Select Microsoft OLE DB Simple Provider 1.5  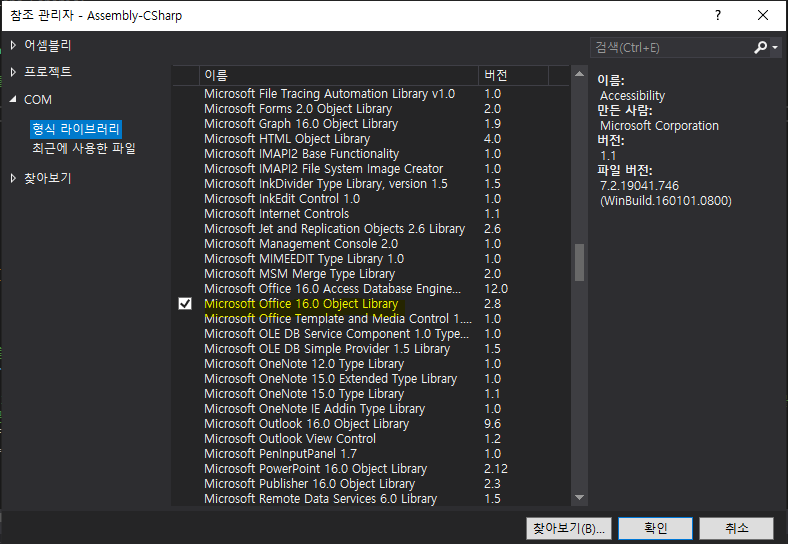[x=371, y=349]
